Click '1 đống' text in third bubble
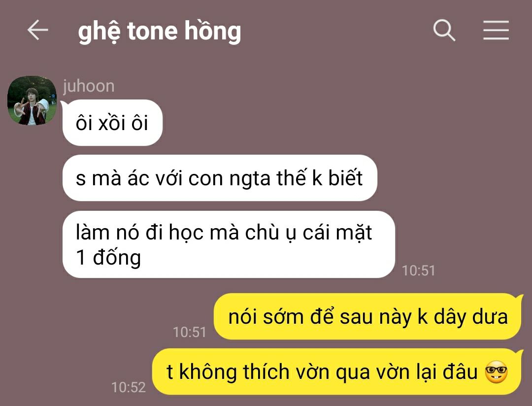The height and width of the screenshot is (406, 532). [x=108, y=258]
